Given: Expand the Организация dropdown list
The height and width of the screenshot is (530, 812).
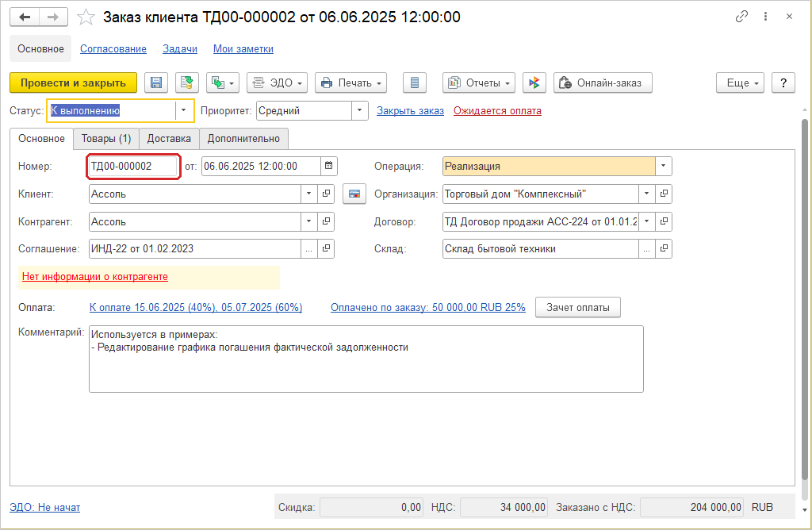Looking at the screenshot, I should 647,194.
